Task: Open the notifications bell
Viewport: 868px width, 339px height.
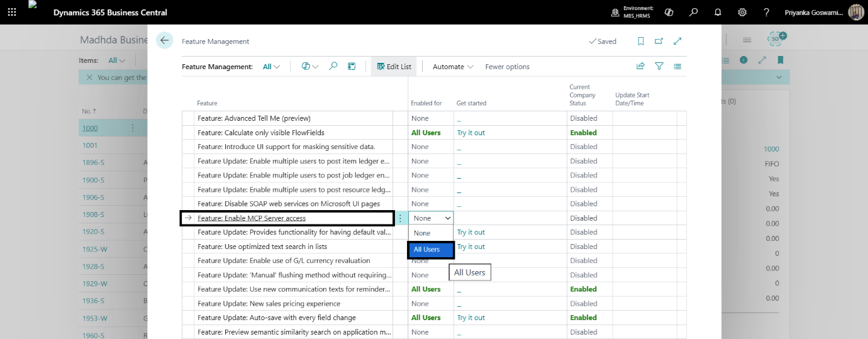Action: (718, 12)
